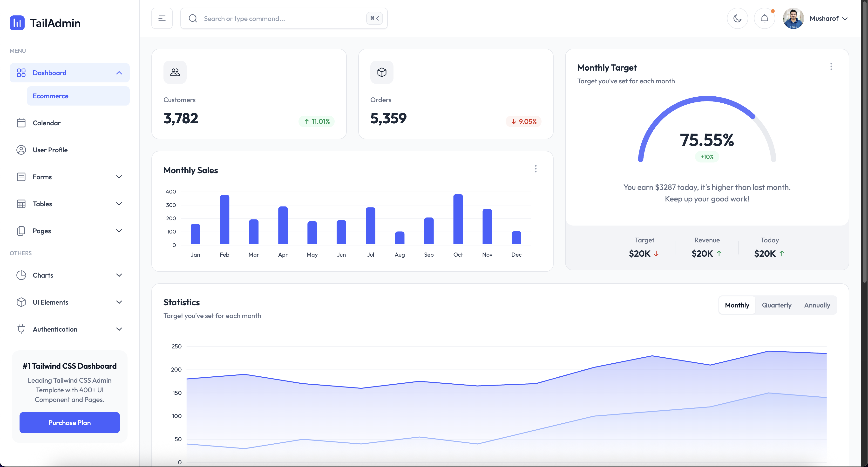Image resolution: width=868 pixels, height=467 pixels.
Task: Open notifications bell
Action: [x=765, y=18]
